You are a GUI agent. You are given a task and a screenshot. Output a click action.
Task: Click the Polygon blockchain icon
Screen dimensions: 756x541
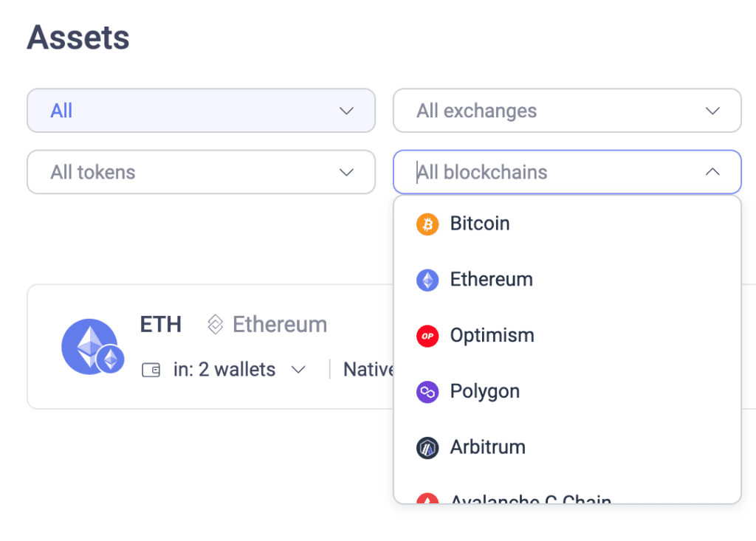pos(427,391)
